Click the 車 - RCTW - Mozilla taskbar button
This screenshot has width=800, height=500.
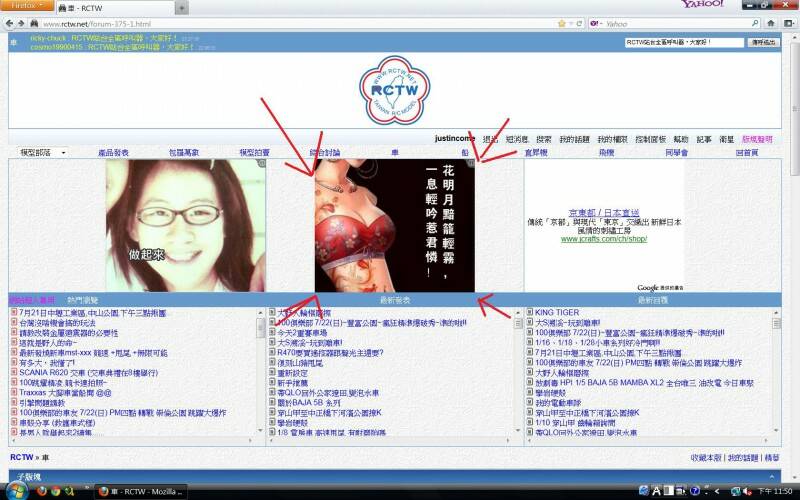tap(141, 492)
